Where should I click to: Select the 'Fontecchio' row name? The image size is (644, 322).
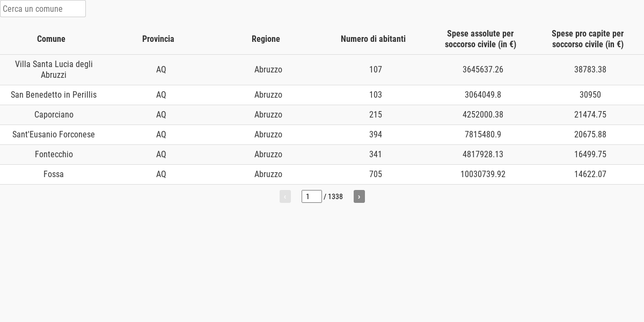pyautogui.click(x=54, y=155)
